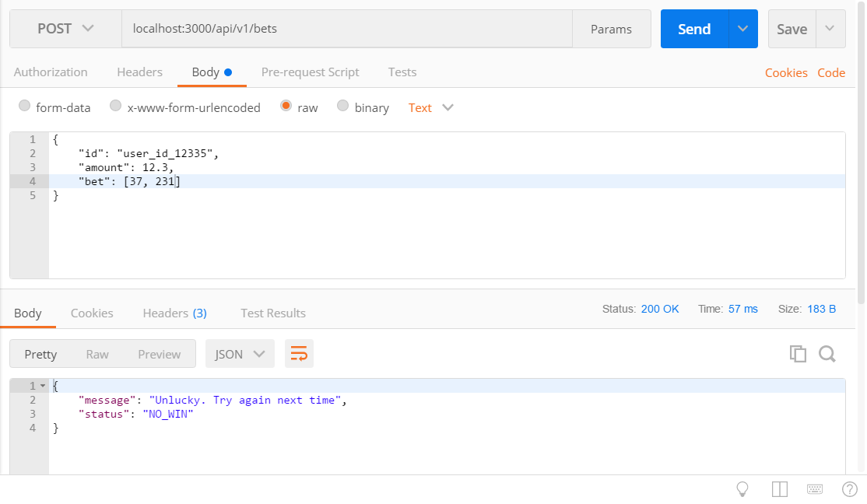The image size is (867, 504).
Task: Click the "NO_WIN" status value
Action: [168, 414]
